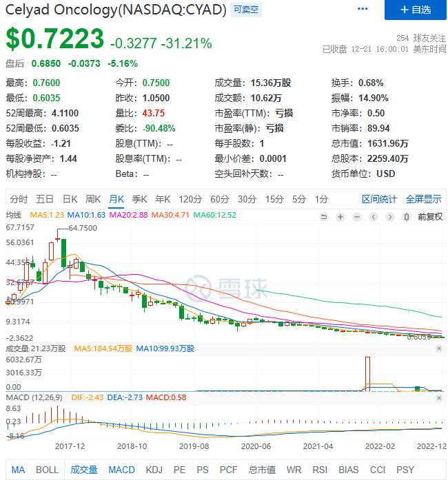Reset chart with the undo arrow icon
The height and width of the screenshot is (480, 448).
point(323,217)
